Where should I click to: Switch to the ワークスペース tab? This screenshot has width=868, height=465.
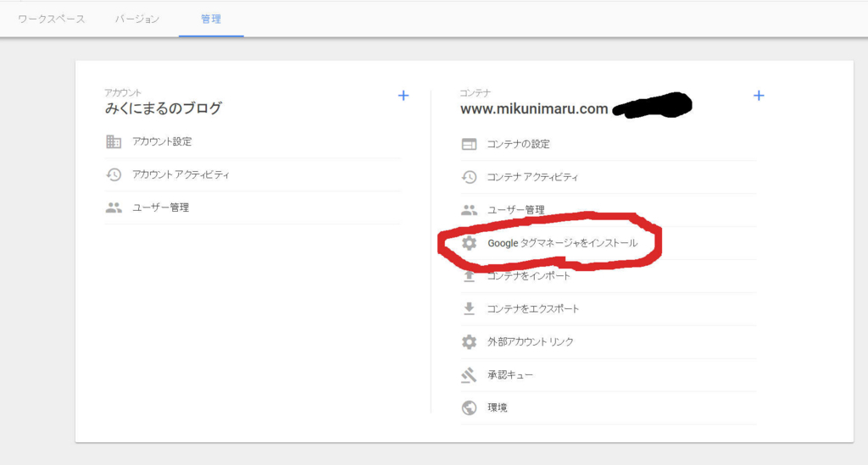tap(51, 19)
